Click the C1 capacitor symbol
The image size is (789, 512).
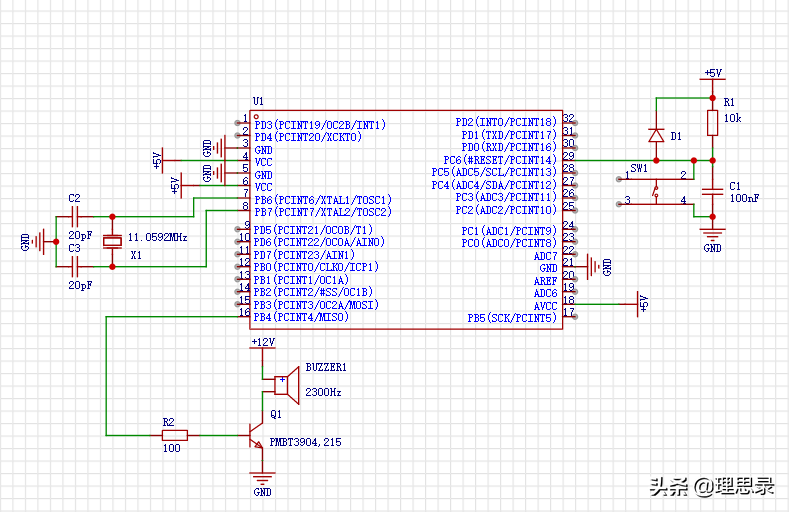(x=713, y=191)
